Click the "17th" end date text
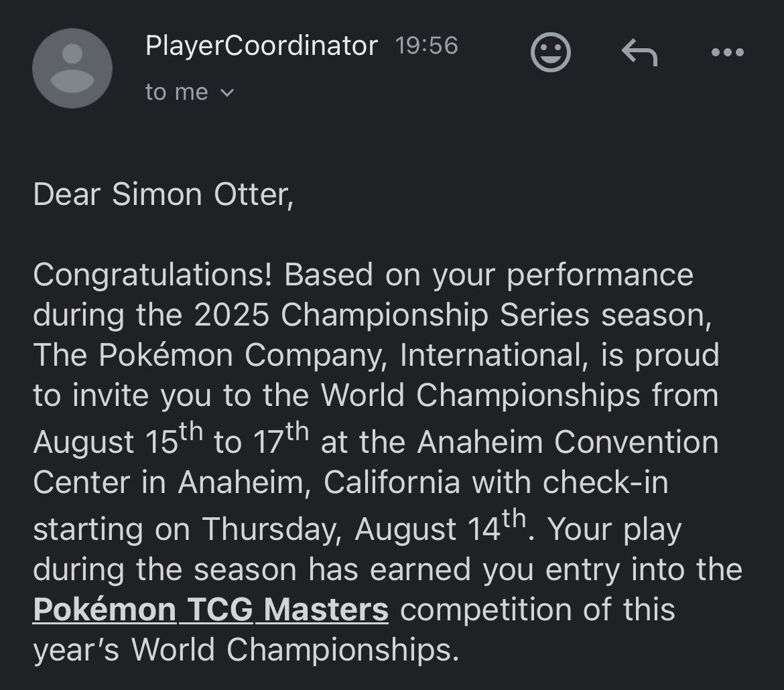This screenshot has width=784, height=690. coord(280,441)
